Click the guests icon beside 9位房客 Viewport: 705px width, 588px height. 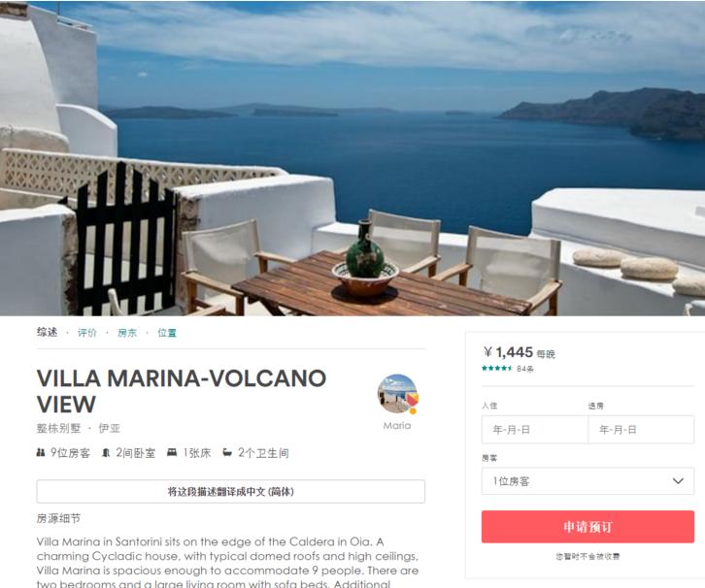tap(41, 452)
